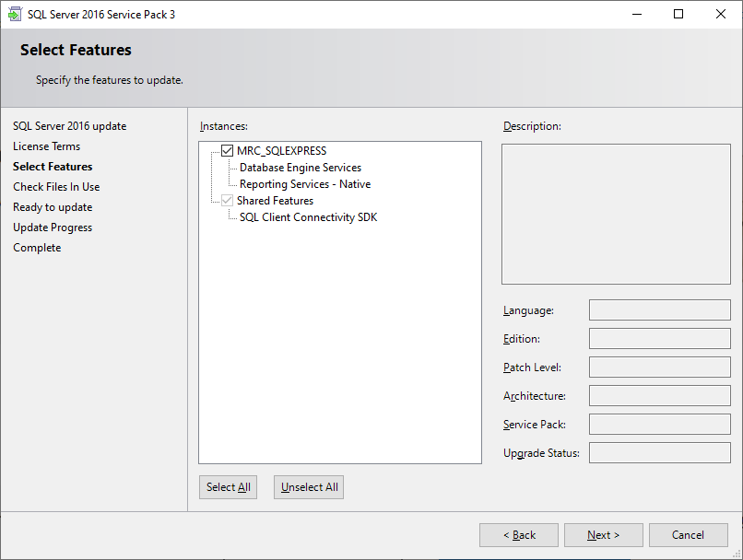Click License Terms in the steps list
This screenshot has width=743, height=560.
pos(46,146)
